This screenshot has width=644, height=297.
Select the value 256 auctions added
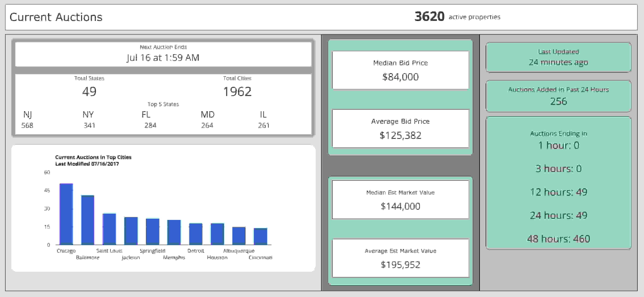(x=558, y=101)
